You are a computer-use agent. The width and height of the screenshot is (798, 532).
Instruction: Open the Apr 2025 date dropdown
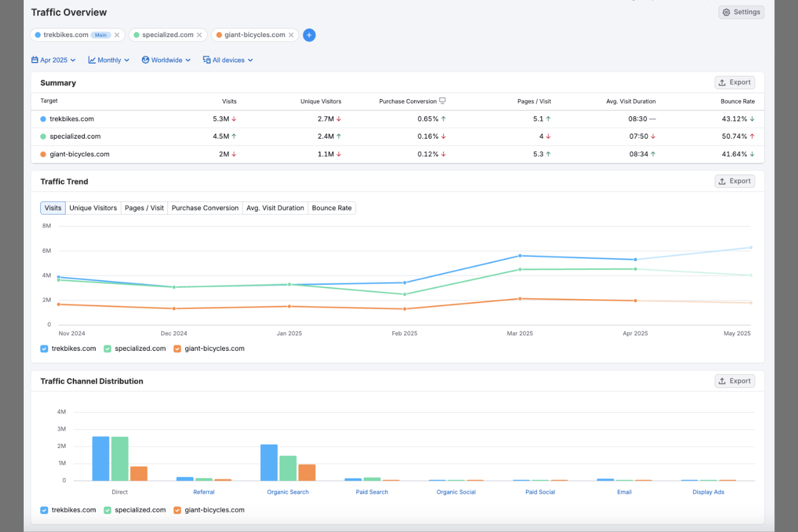[53, 60]
